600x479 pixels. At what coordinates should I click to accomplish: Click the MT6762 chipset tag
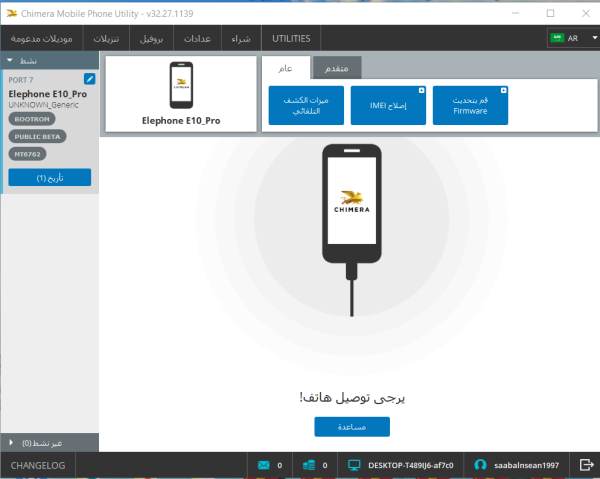pos(28,154)
